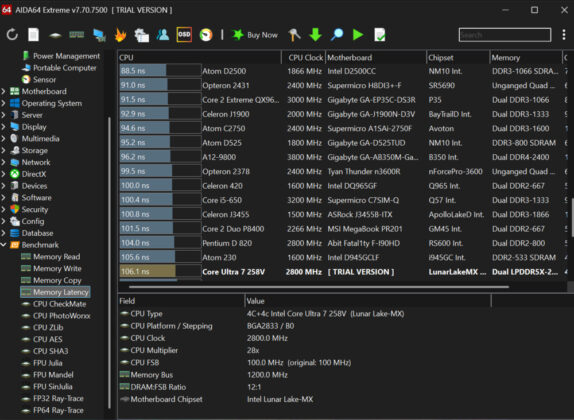Sort by CPU Clock column header

pos(303,57)
